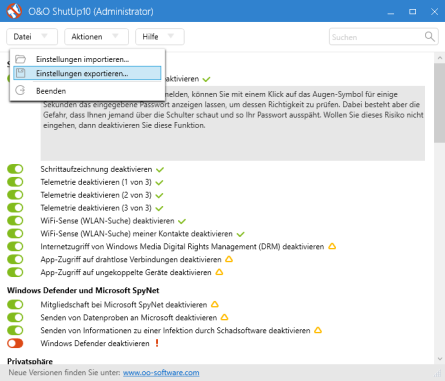This screenshot has width=445, height=381.
Task: Click the Telemetrie deaktivieren (2 von 3) label
Action: point(96,195)
